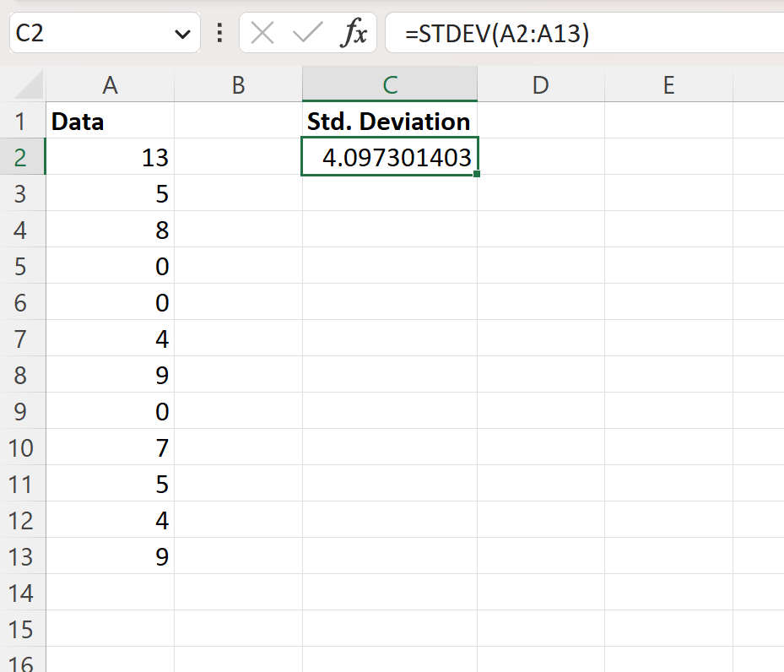Select the Data header cell A1
The image size is (784, 672).
(x=110, y=121)
